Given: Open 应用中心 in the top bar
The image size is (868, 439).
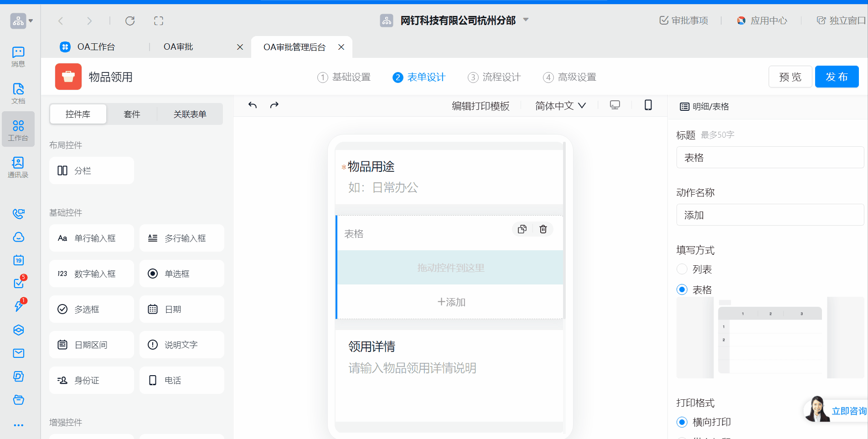Looking at the screenshot, I should [762, 21].
